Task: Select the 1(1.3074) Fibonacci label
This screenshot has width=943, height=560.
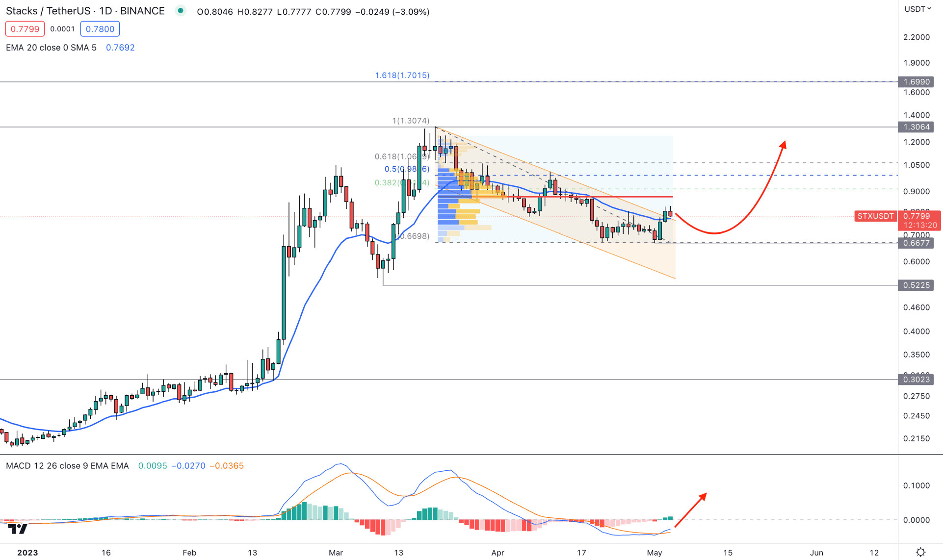Action: 411,121
